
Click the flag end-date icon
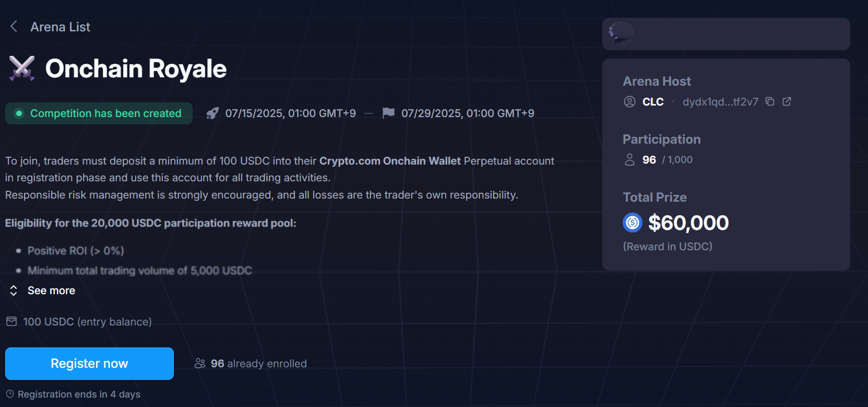coord(388,113)
